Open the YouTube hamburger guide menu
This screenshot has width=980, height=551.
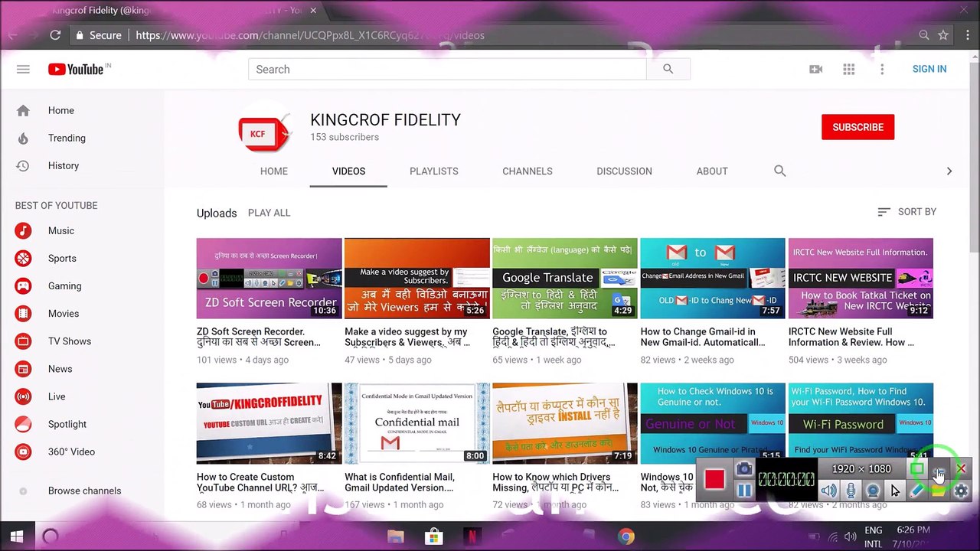pos(23,69)
